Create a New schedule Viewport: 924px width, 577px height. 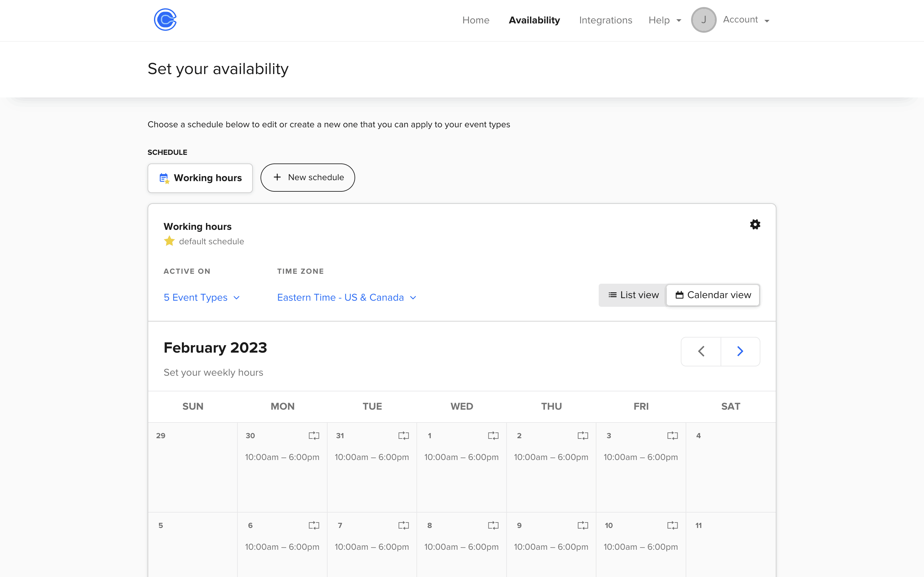coord(308,178)
